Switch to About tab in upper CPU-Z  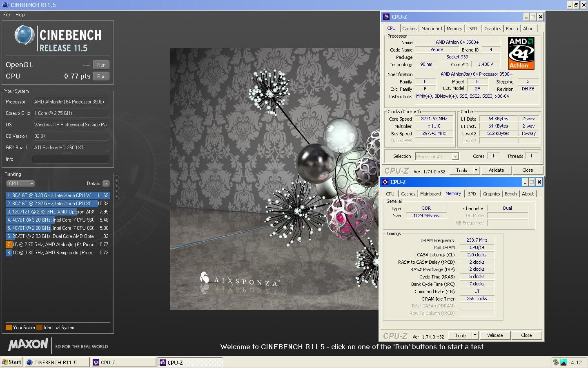529,29
